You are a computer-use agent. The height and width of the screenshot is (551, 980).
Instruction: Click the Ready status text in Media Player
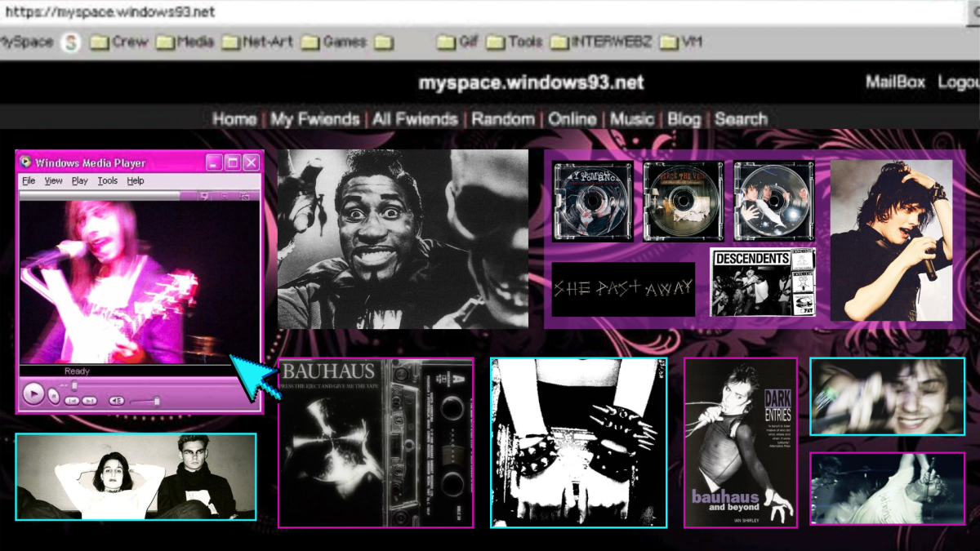77,371
